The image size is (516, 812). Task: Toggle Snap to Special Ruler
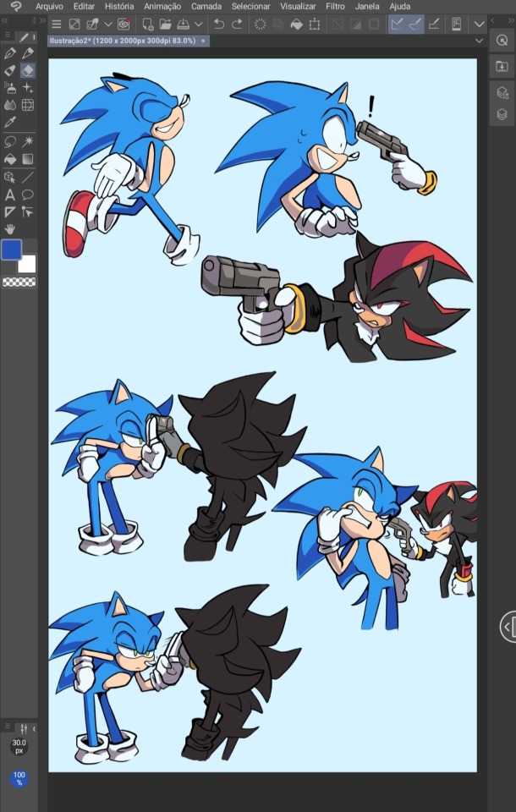click(x=415, y=24)
